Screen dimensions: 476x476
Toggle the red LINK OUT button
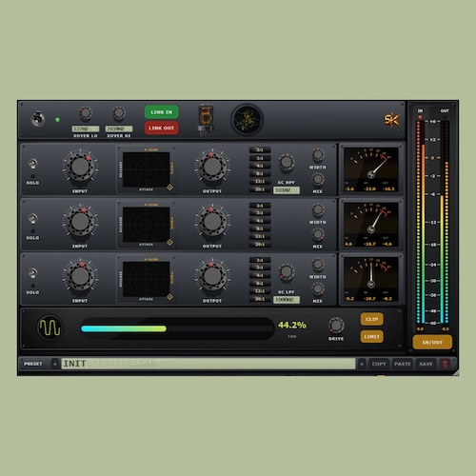click(162, 128)
